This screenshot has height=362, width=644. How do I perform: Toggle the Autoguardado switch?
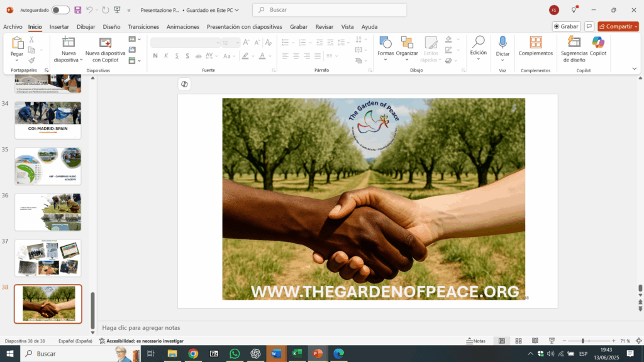click(60, 10)
